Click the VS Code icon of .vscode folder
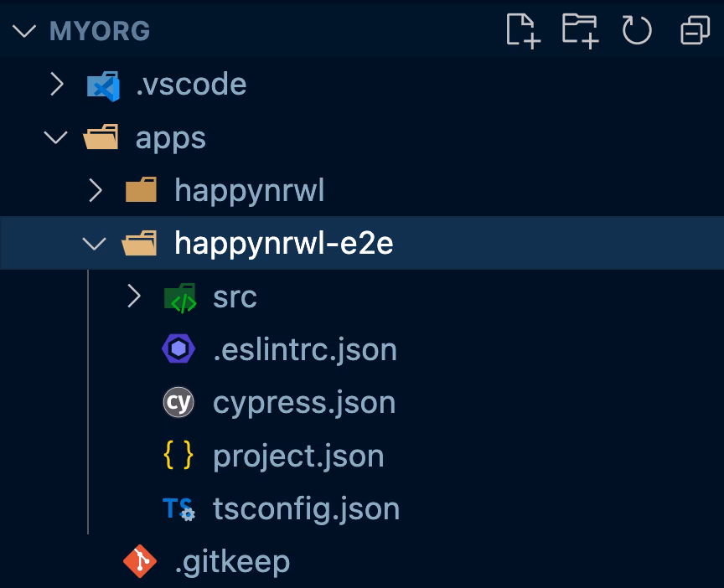The image size is (724, 588). 103,85
